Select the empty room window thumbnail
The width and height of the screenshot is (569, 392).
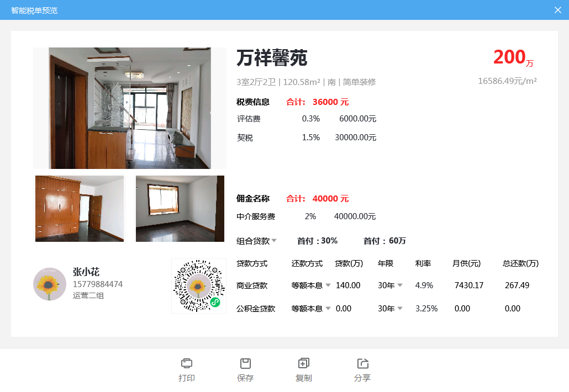pyautogui.click(x=180, y=209)
